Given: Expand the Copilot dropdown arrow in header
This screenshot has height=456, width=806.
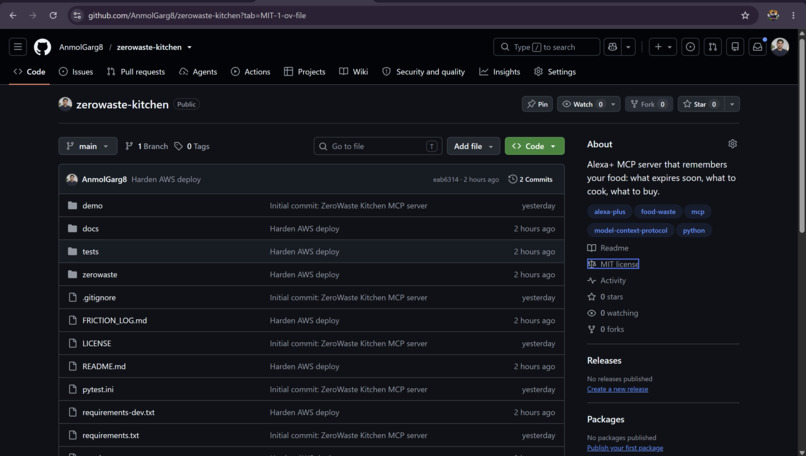Looking at the screenshot, I should pyautogui.click(x=628, y=47).
